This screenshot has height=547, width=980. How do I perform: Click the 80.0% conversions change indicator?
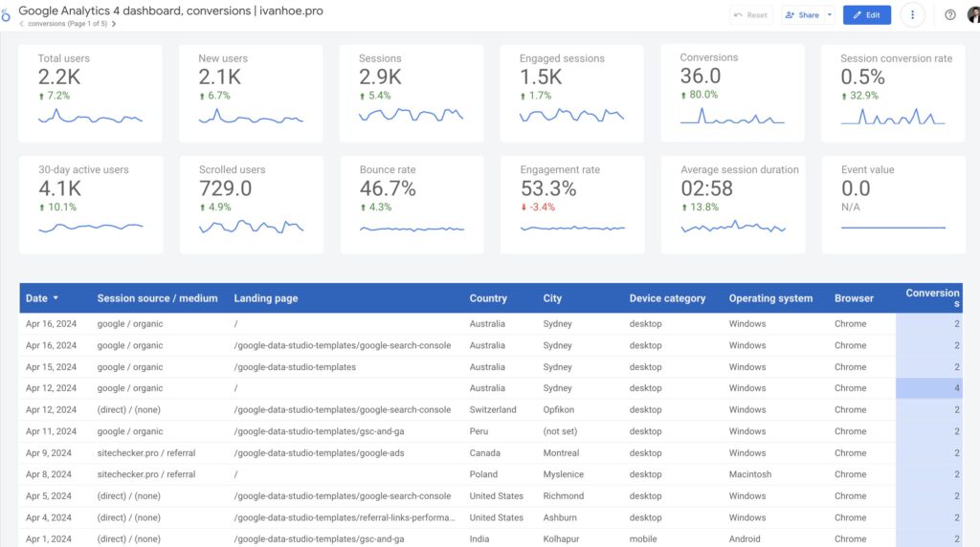coord(700,95)
